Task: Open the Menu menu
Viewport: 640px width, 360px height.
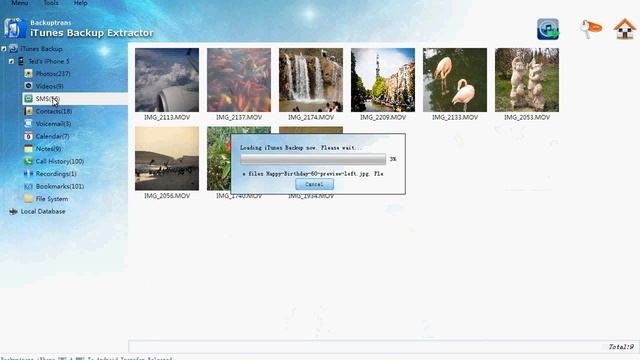Action: click(19, 3)
